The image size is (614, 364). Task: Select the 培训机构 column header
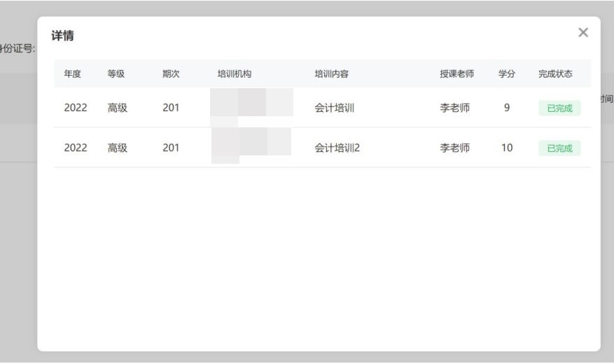235,74
